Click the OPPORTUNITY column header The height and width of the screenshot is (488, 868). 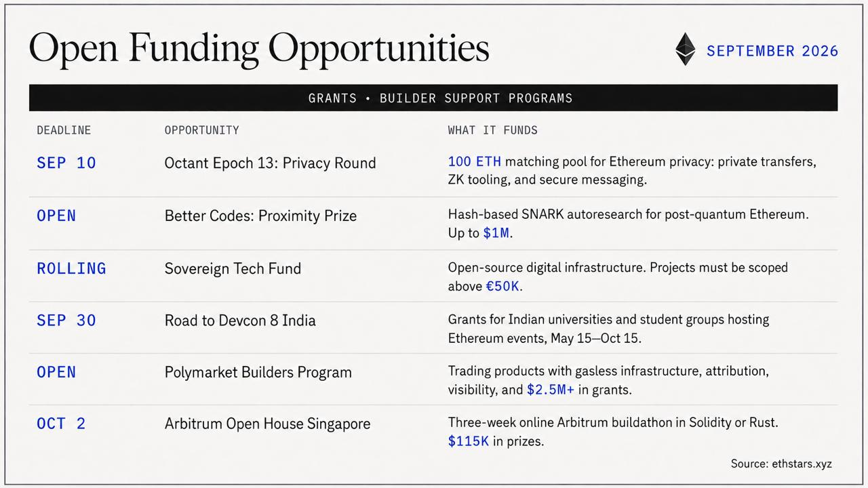202,130
